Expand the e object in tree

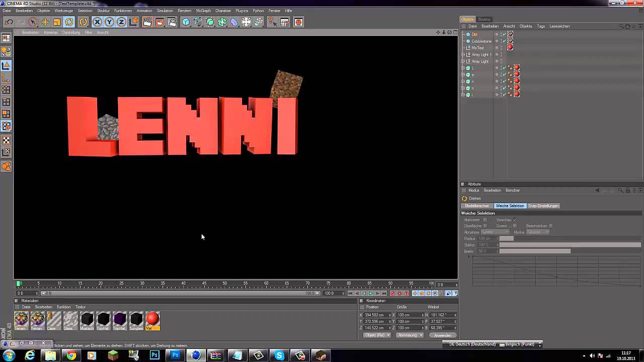[x=463, y=74]
